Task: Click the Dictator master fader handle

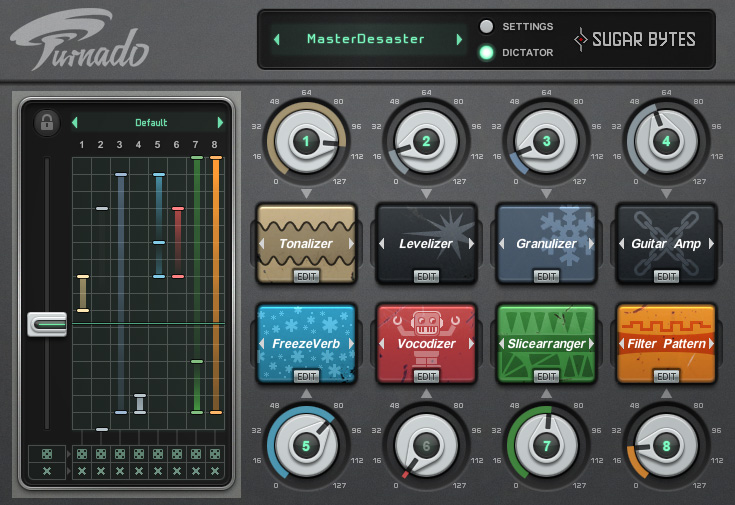Action: 47,324
